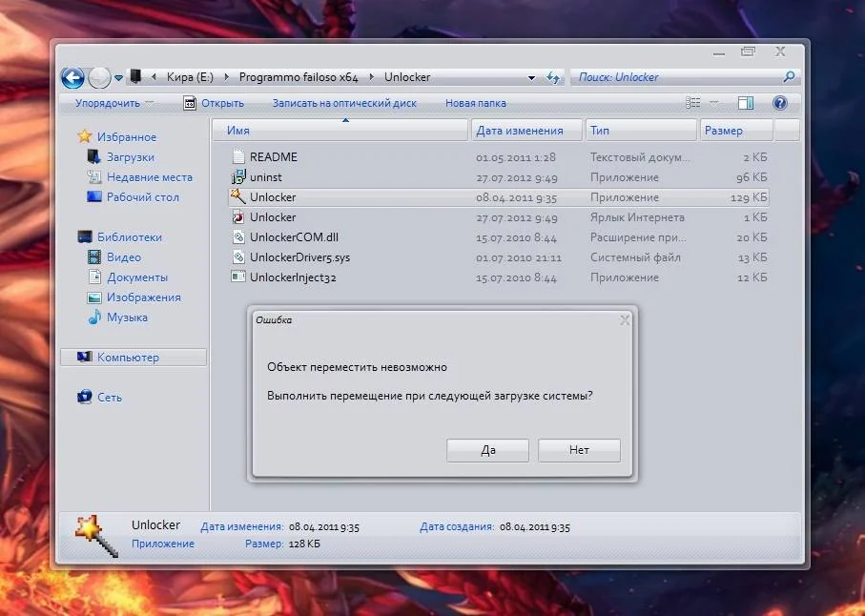Click the UnlockerDriver5.sys file icon

(238, 257)
